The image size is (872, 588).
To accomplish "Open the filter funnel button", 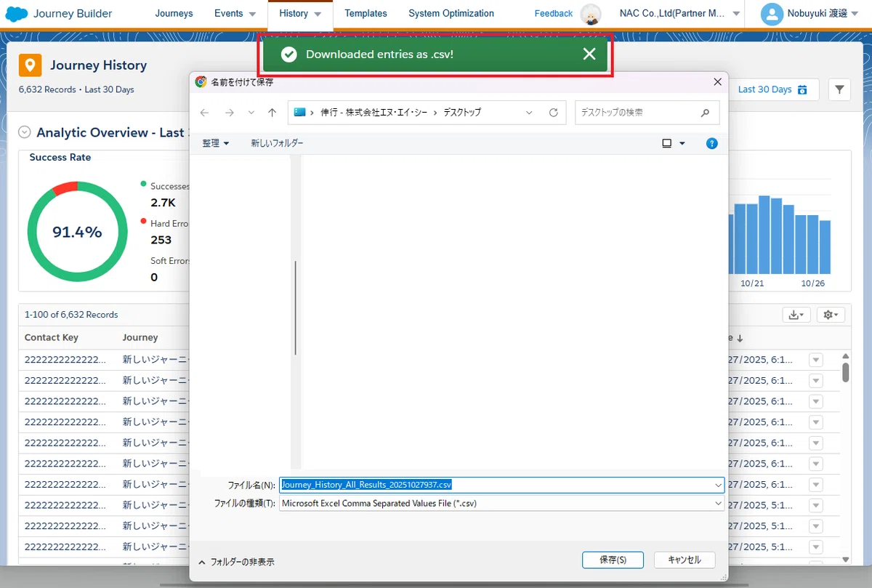I will [x=839, y=89].
